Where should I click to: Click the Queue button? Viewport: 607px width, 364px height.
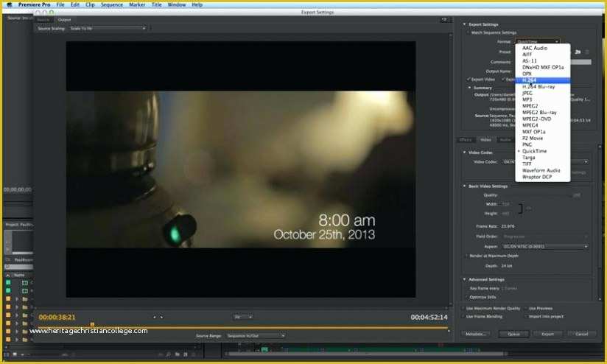(x=513, y=334)
